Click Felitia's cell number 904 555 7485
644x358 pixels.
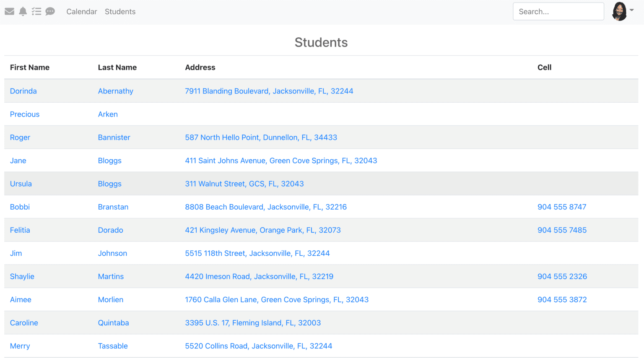(562, 230)
